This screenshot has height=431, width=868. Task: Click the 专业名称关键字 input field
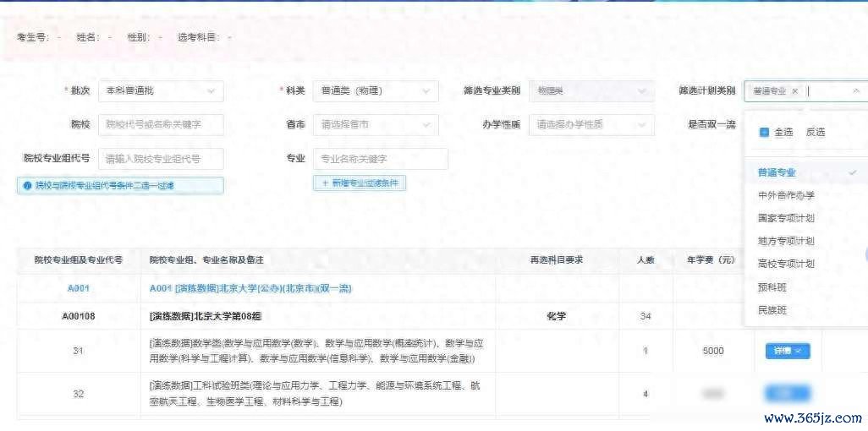point(381,159)
